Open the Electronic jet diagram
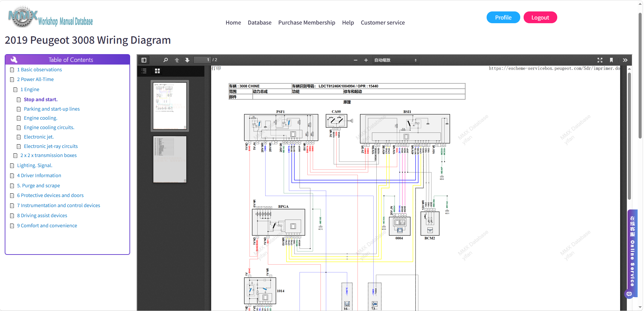644x311 pixels. 39,137
